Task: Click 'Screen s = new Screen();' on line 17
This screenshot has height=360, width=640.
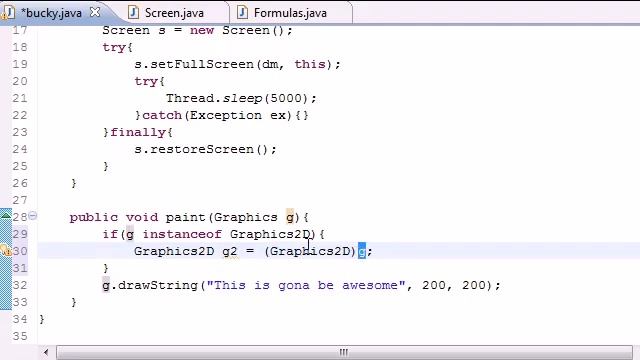Action: [198, 31]
